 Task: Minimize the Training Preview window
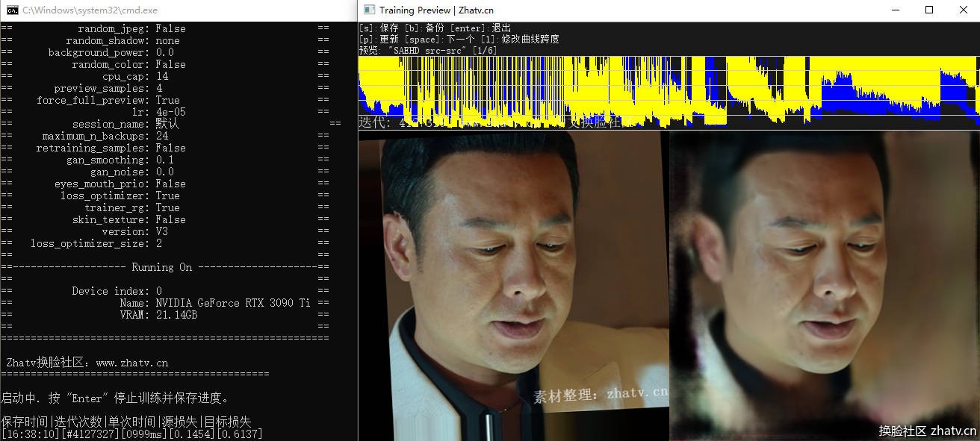point(895,10)
